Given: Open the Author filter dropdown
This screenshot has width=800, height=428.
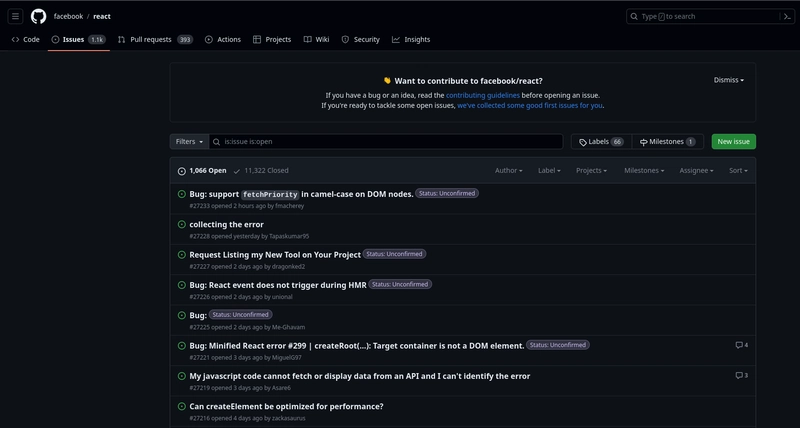Looking at the screenshot, I should point(509,170).
